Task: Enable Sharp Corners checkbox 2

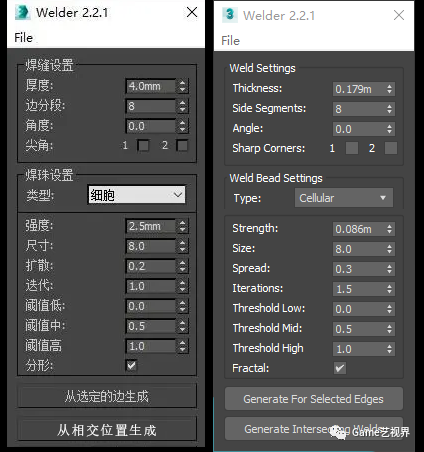Action: tap(391, 148)
